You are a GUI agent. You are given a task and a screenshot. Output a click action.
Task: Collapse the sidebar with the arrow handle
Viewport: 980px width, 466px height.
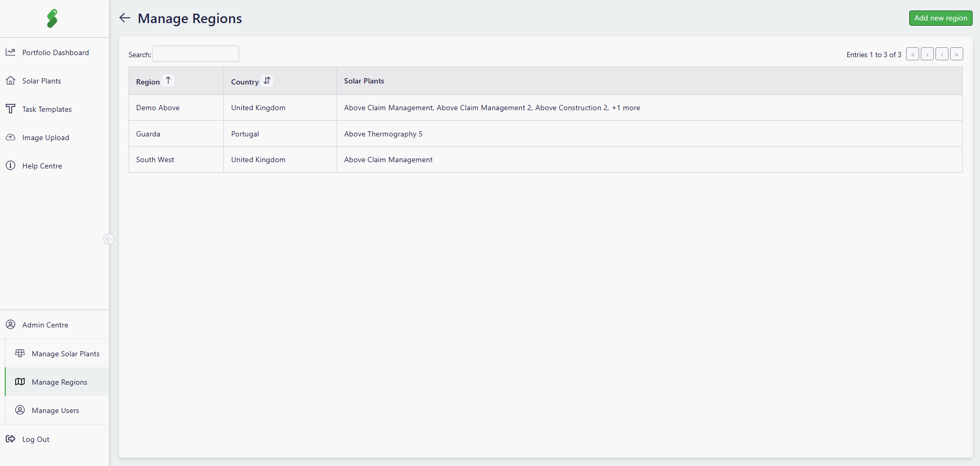(x=109, y=239)
